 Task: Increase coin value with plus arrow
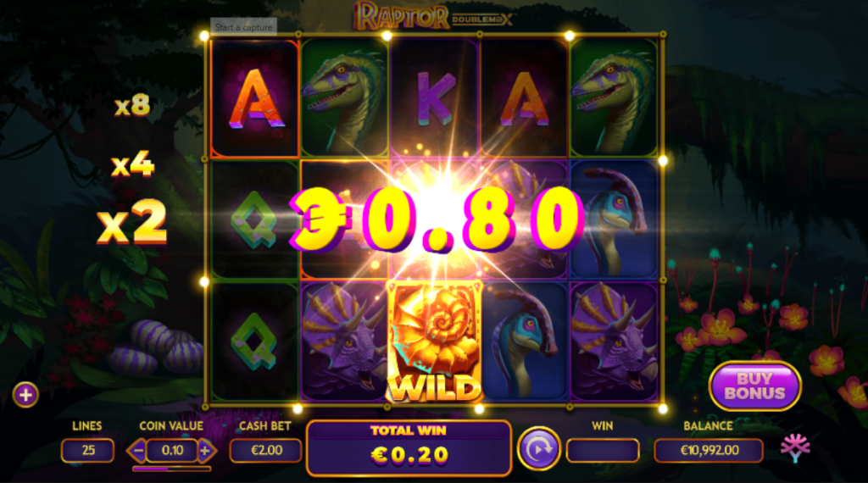tap(206, 450)
